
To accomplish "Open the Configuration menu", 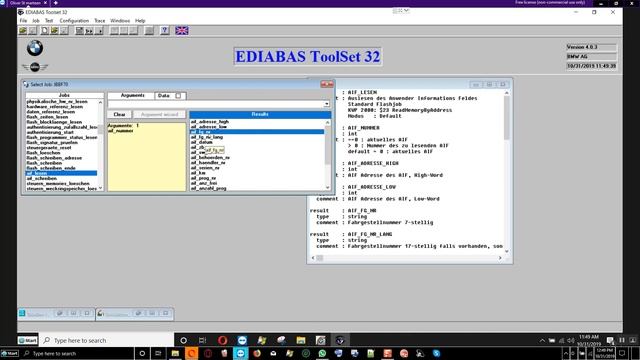I will coord(74,20).
